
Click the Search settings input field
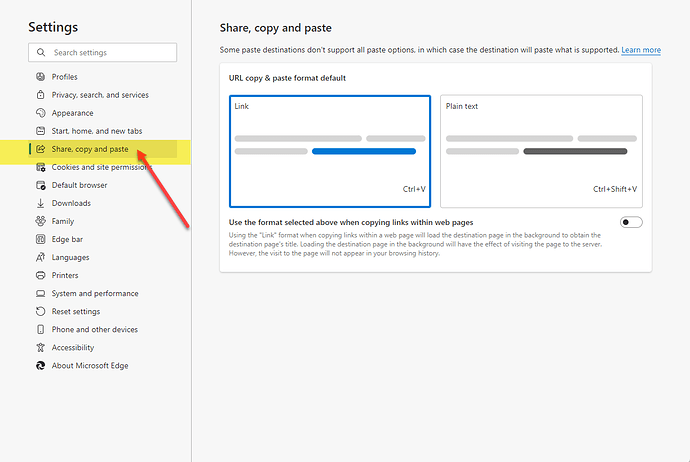pos(103,52)
